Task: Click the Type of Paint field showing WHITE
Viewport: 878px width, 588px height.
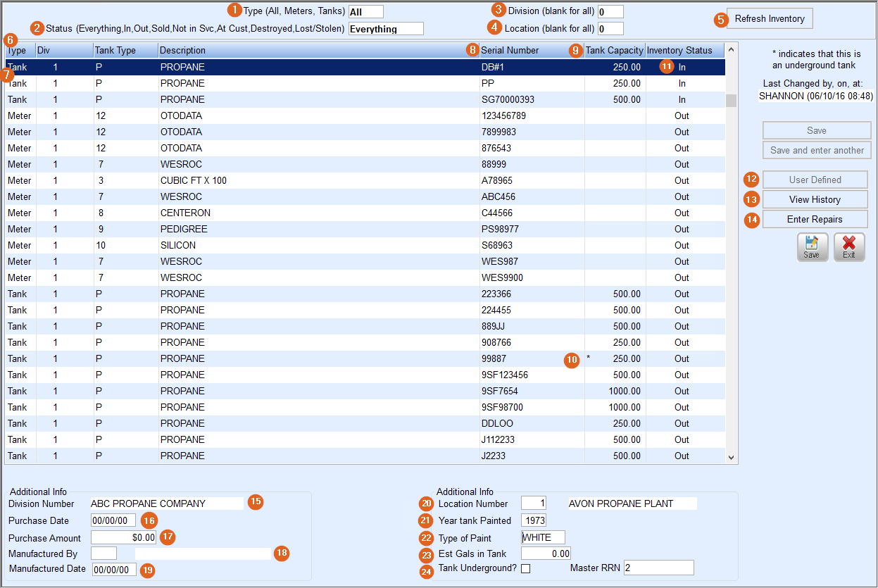Action: (x=543, y=537)
